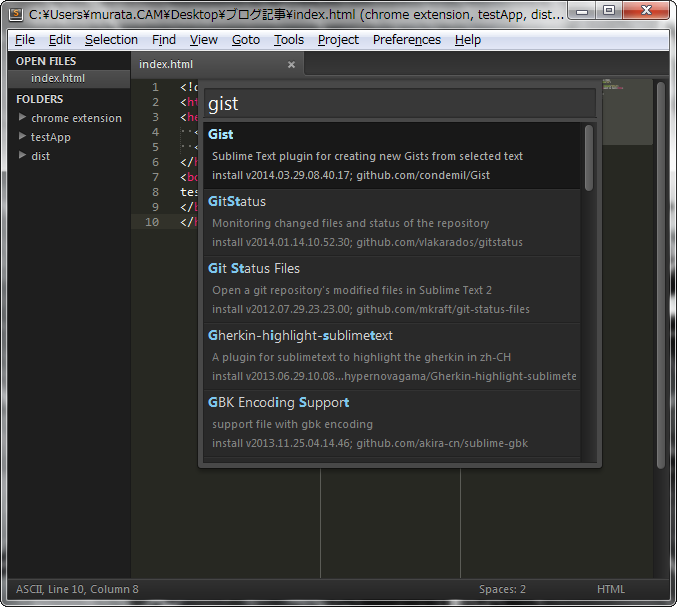This screenshot has height=607, width=677.
Task: Open the View menu
Action: tap(203, 40)
